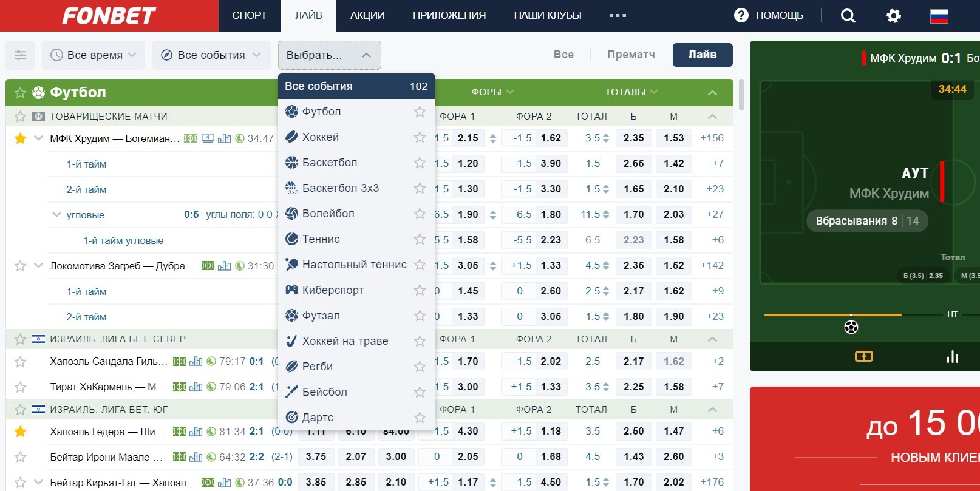Switch to the Прематч filter
Screen dimensions: 980x491
[x=631, y=55]
